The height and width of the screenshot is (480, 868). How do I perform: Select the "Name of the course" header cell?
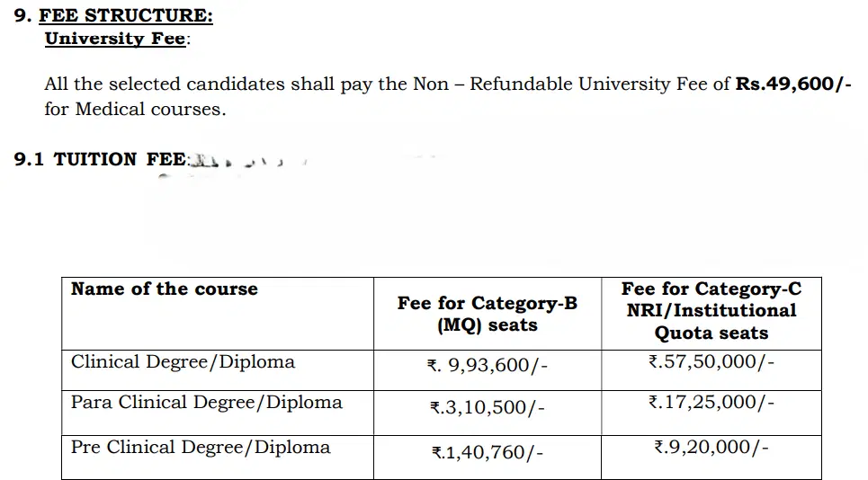click(x=165, y=289)
